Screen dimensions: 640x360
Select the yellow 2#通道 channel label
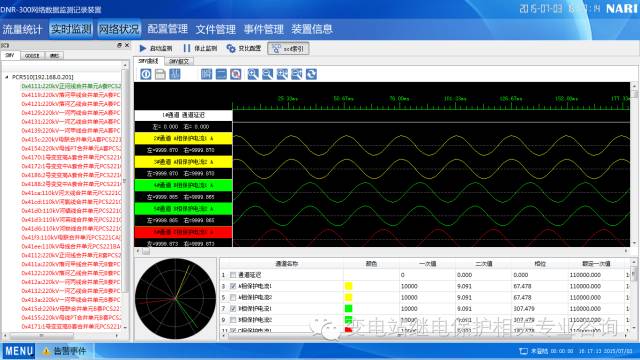point(183,138)
